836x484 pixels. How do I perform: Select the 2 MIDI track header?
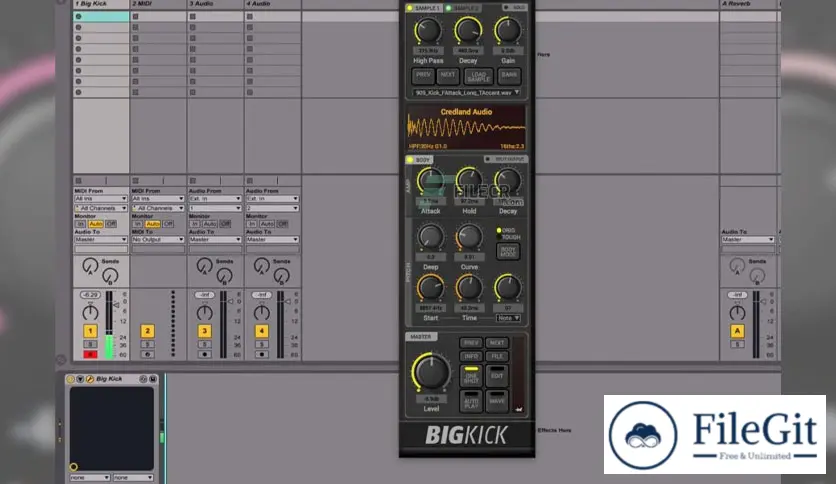158,4
